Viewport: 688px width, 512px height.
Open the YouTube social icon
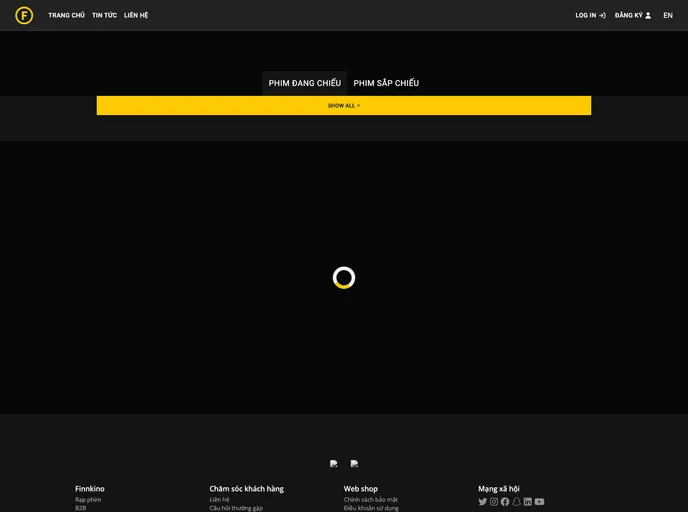(540, 501)
